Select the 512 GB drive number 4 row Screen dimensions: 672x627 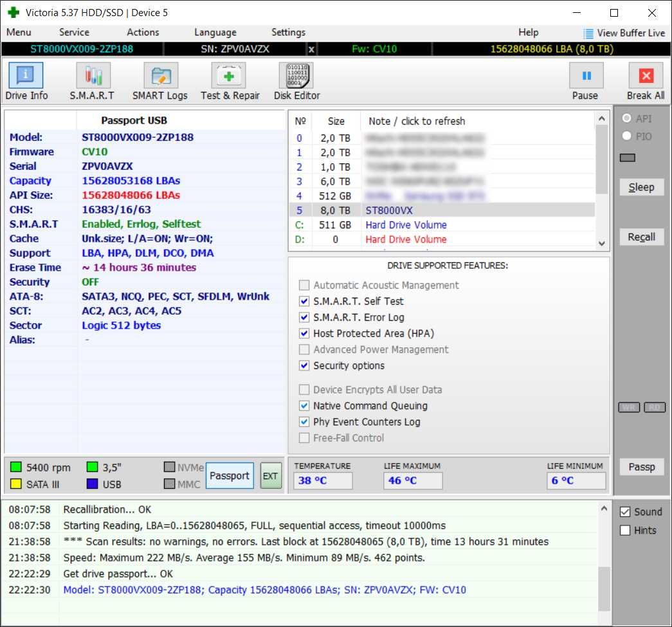pos(442,196)
